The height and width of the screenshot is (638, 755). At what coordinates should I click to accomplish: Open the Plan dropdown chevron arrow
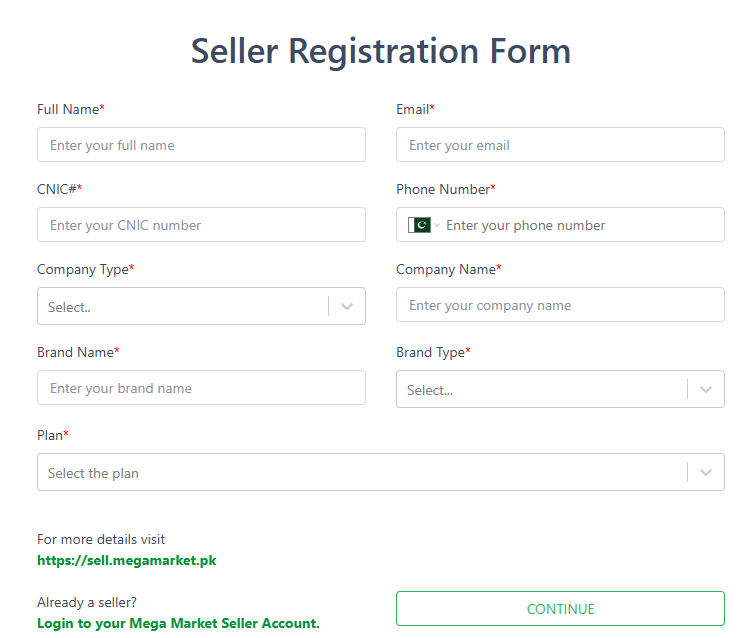click(x=705, y=472)
